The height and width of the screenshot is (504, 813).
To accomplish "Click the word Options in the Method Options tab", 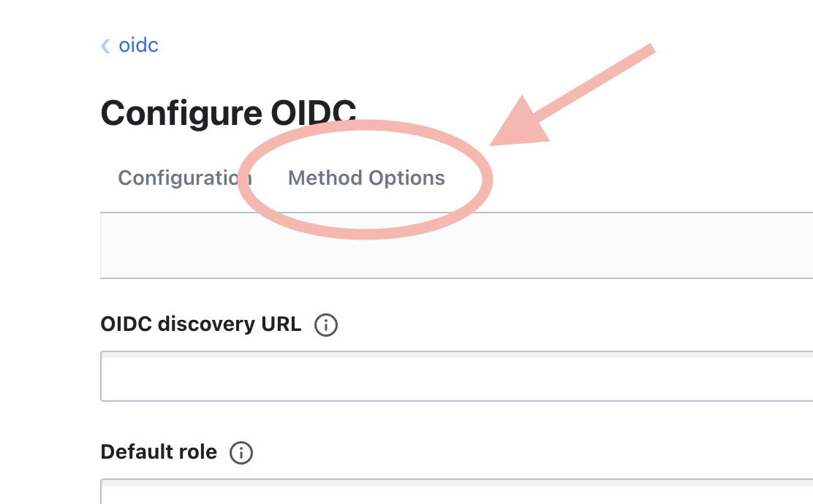I will (406, 178).
